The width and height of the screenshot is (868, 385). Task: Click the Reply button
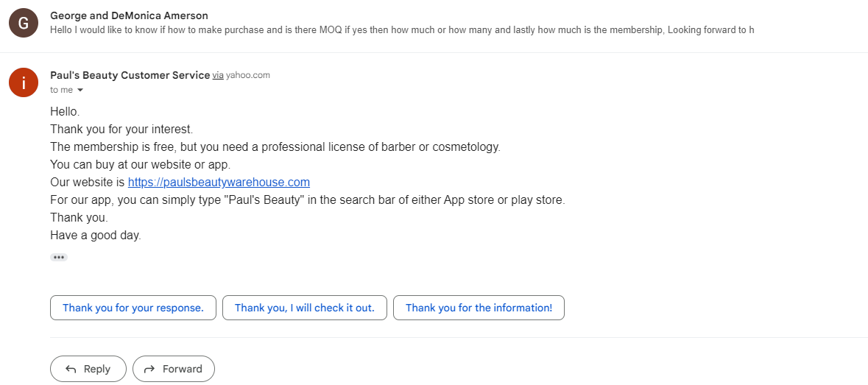click(88, 369)
